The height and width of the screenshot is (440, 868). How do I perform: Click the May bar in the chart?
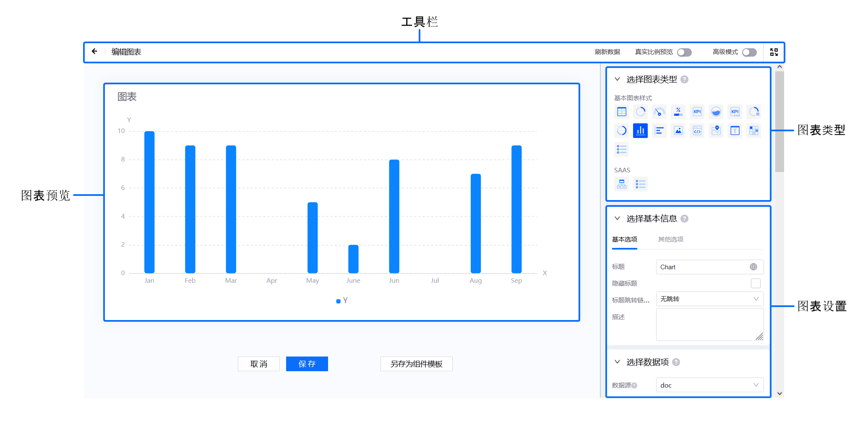click(x=313, y=238)
